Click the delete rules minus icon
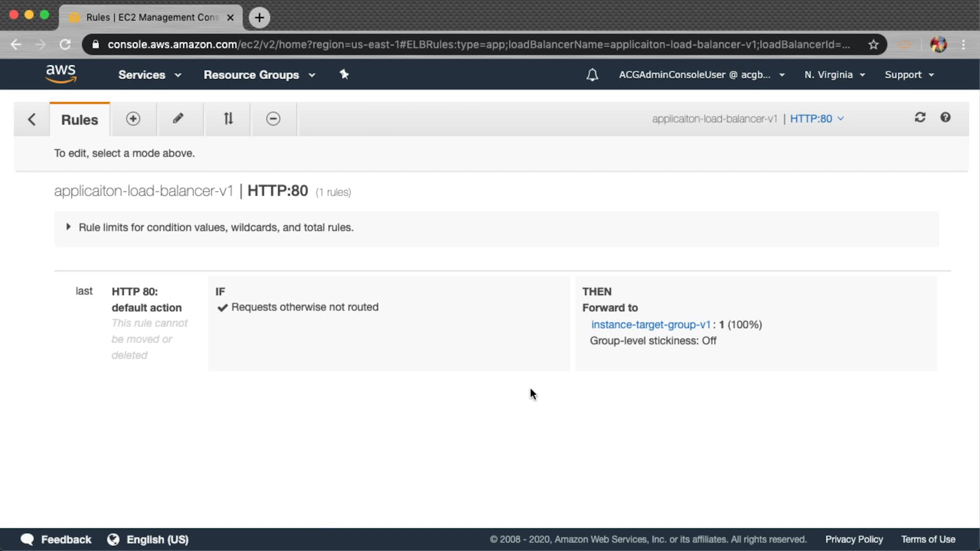This screenshot has width=980, height=551. coord(273,119)
